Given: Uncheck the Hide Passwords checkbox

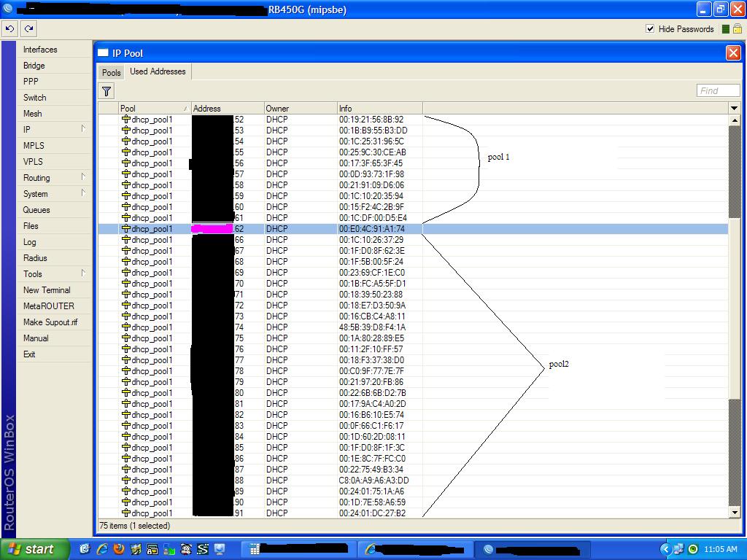Looking at the screenshot, I should point(649,29).
